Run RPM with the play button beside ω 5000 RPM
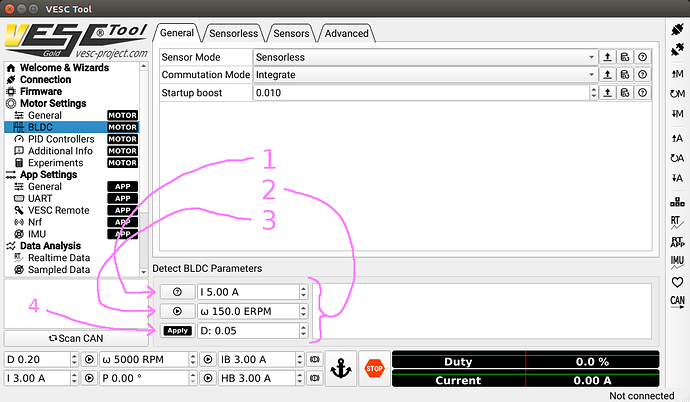690x402 pixels. click(x=208, y=359)
